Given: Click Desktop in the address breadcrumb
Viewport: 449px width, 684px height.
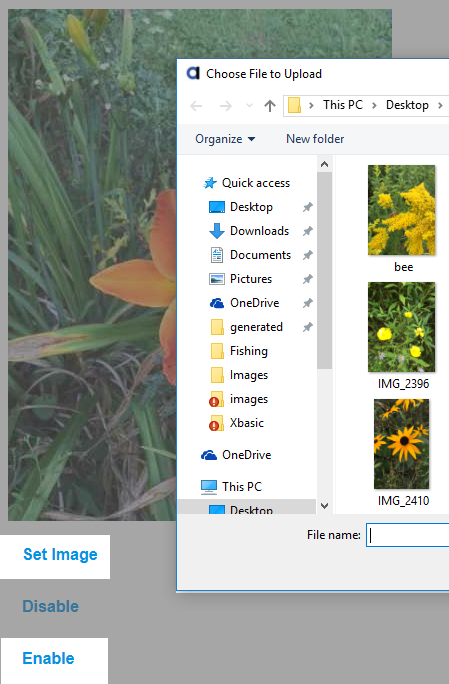Looking at the screenshot, I should (x=407, y=105).
